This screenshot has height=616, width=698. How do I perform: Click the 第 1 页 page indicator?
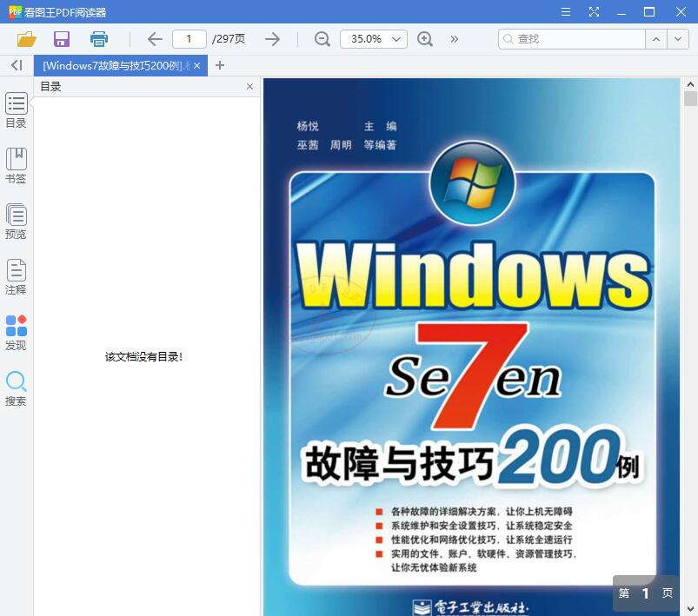click(646, 593)
